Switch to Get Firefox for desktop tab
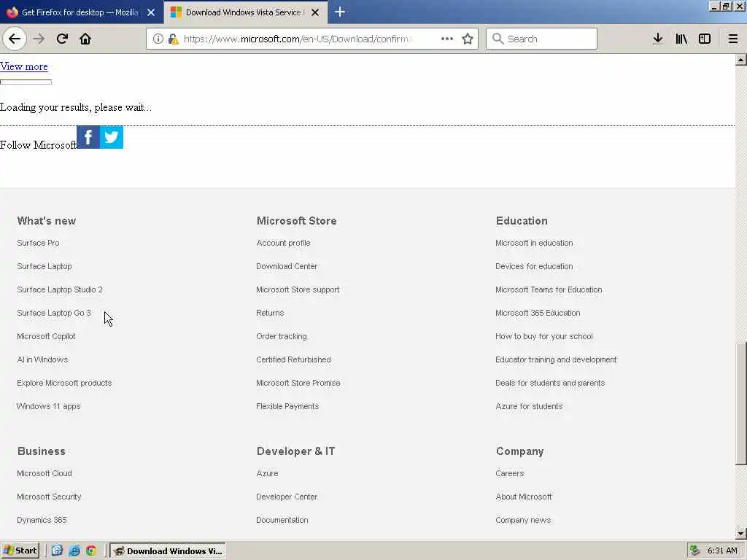 [82, 12]
